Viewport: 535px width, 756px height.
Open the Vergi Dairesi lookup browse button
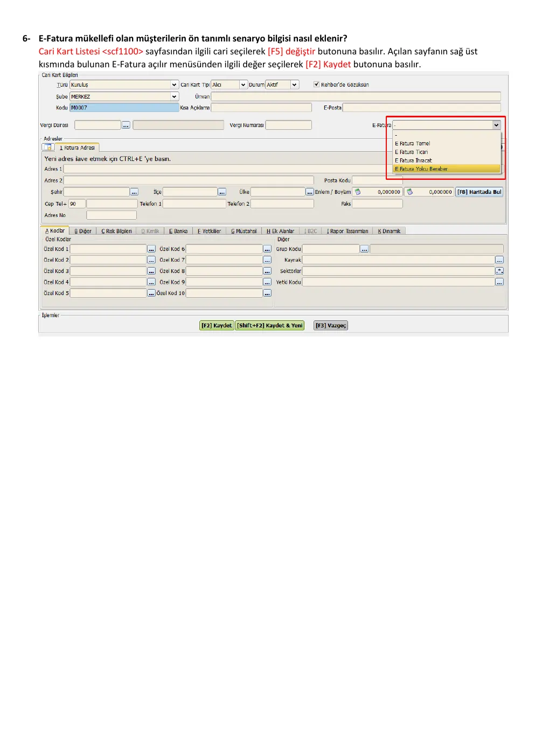(x=126, y=125)
